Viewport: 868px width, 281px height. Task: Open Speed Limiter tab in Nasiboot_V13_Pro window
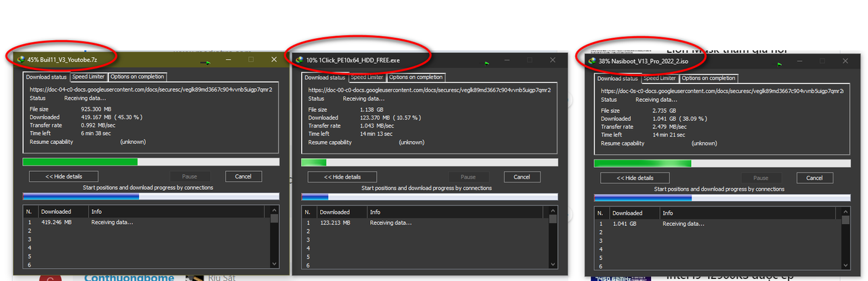point(660,78)
